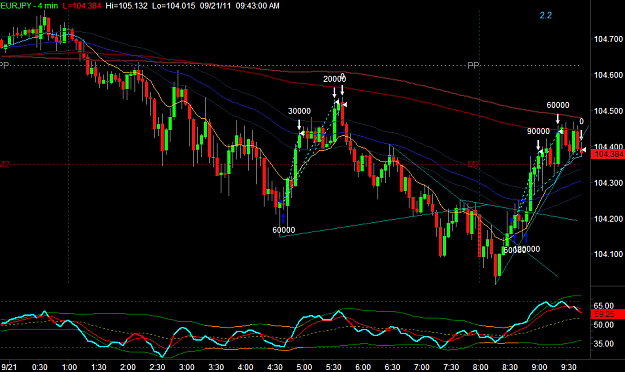The image size is (625, 372).
Task: Click the 9/21 date label on the time axis
Action: (9, 367)
